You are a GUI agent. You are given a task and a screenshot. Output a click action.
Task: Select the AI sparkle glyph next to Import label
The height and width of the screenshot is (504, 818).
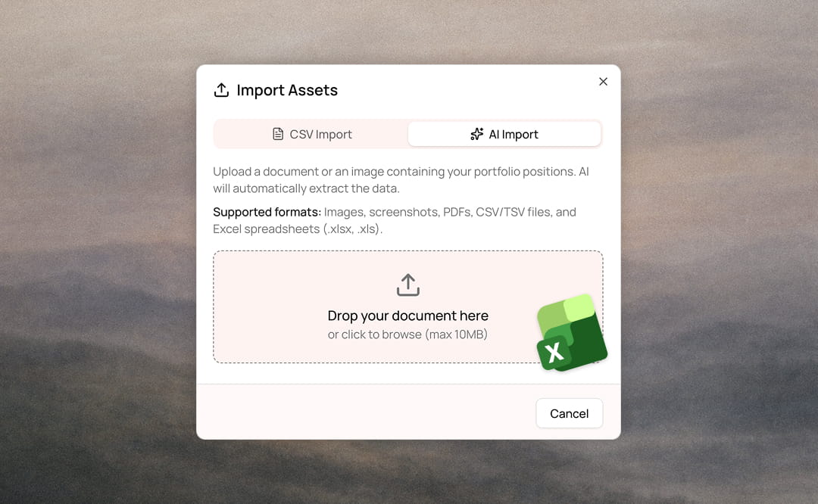[x=476, y=134]
